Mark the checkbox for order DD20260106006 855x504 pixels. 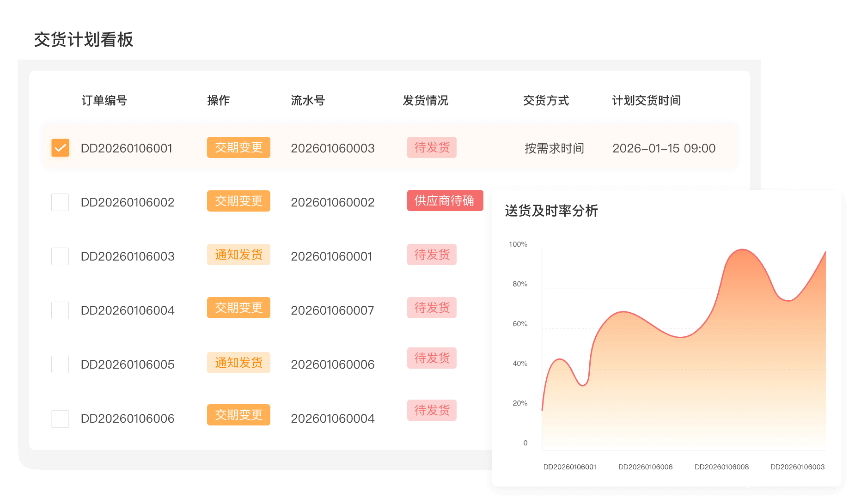coord(60,419)
